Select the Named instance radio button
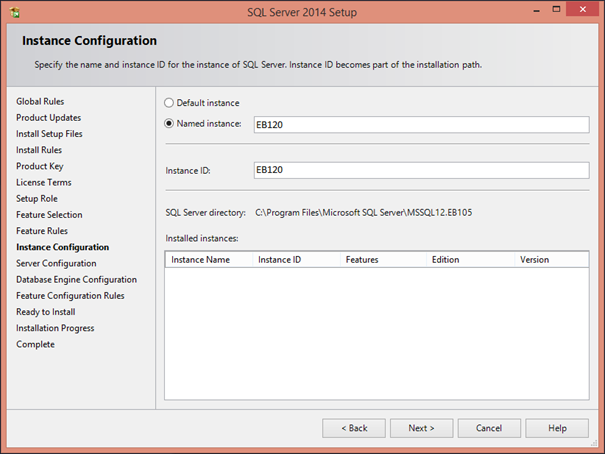This screenshot has height=454, width=605. [x=169, y=123]
